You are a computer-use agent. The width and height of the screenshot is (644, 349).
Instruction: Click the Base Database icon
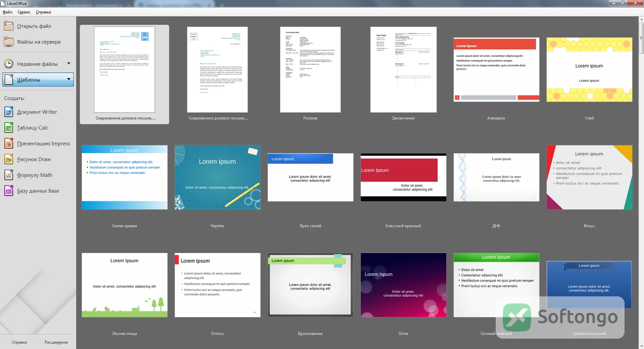point(9,190)
